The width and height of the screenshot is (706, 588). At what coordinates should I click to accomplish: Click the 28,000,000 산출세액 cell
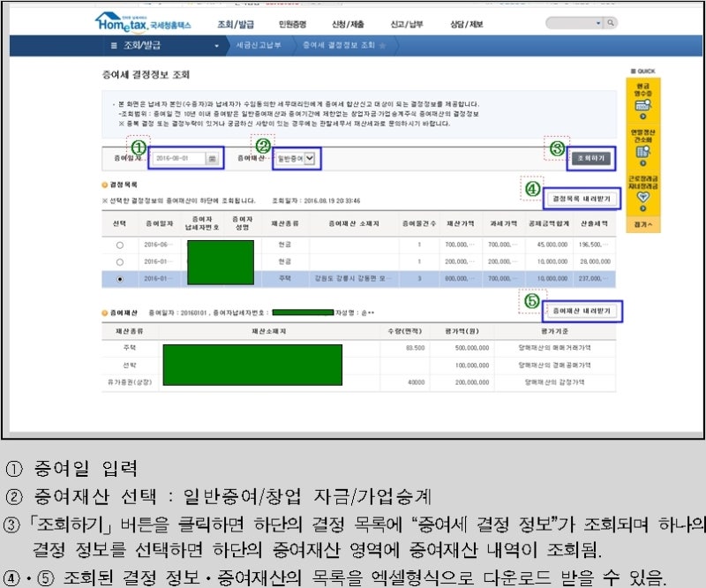(x=595, y=261)
